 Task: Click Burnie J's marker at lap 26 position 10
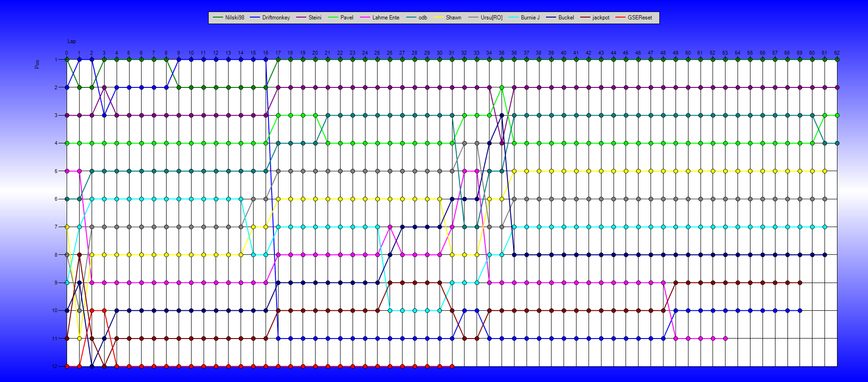click(390, 310)
